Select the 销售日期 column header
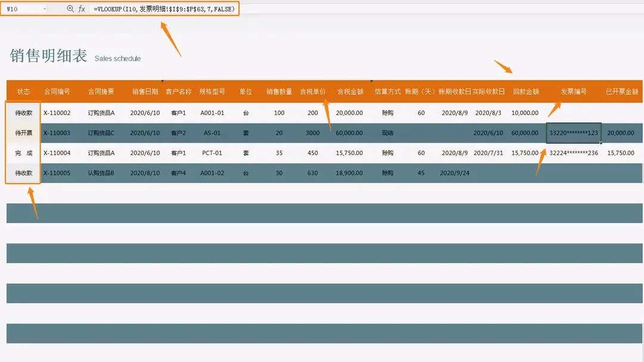 pyautogui.click(x=145, y=92)
